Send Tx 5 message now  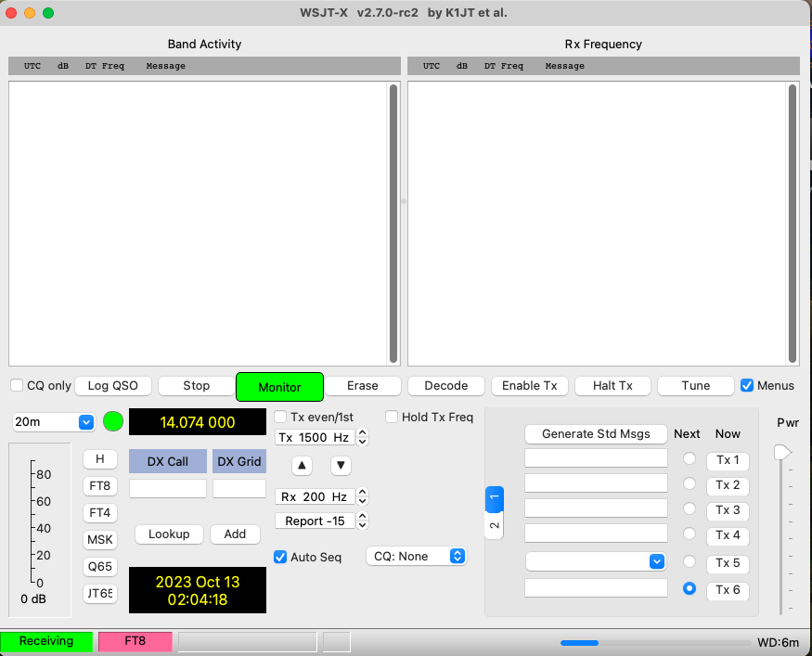(x=728, y=563)
